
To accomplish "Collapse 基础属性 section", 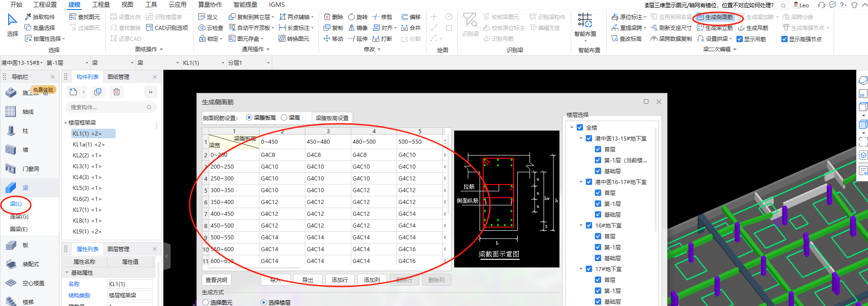I will 67,272.
